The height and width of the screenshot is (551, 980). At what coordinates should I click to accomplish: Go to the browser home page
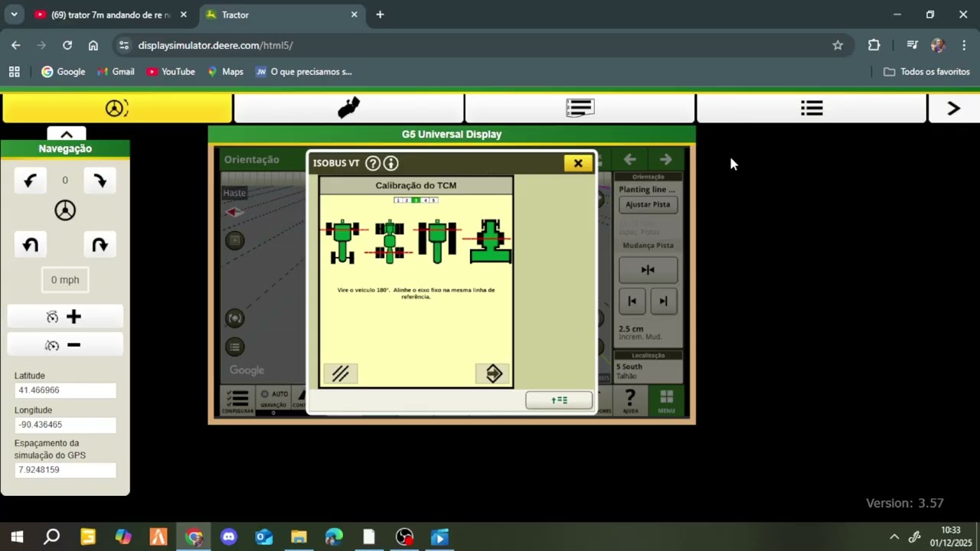(x=93, y=45)
